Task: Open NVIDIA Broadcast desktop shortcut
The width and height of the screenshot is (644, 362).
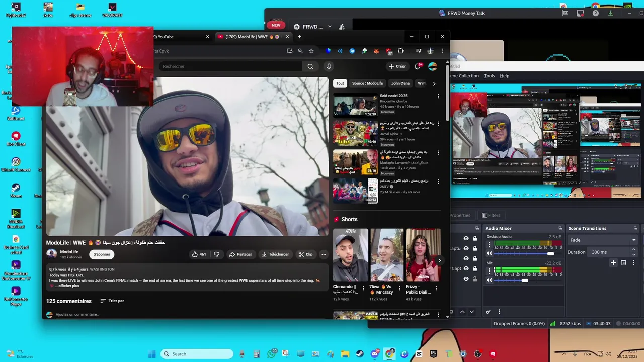Action: tap(16, 219)
